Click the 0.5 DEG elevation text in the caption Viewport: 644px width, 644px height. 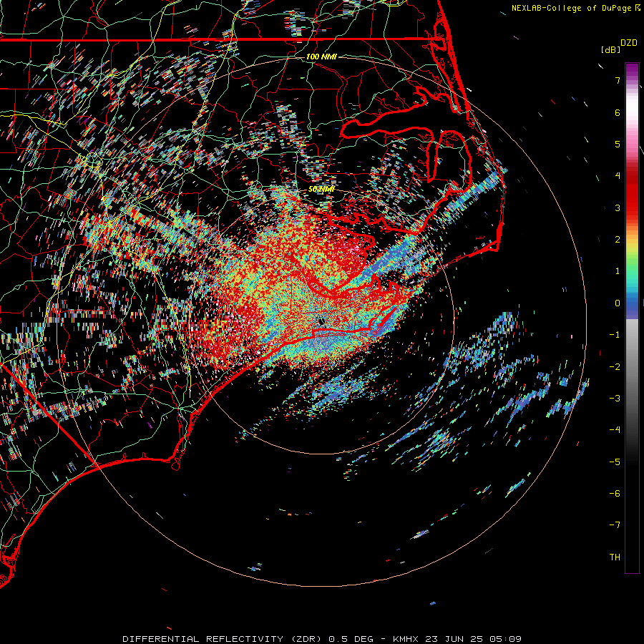[351, 639]
